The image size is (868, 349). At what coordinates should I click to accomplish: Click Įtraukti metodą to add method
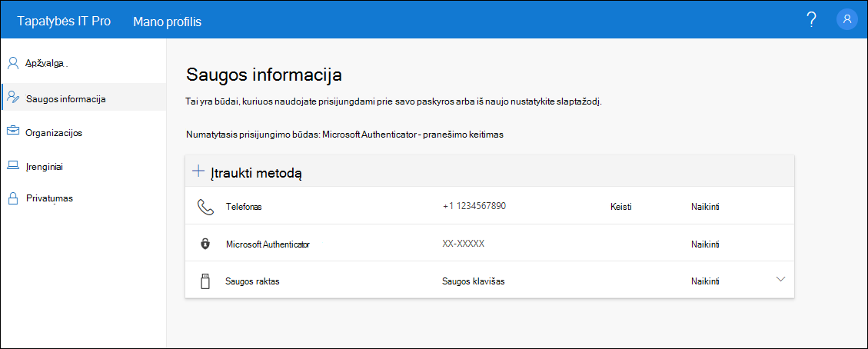(x=255, y=173)
